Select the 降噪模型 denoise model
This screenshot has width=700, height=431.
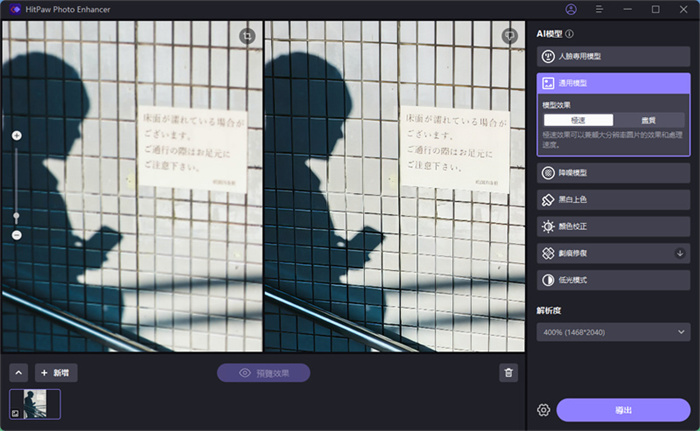coord(613,173)
